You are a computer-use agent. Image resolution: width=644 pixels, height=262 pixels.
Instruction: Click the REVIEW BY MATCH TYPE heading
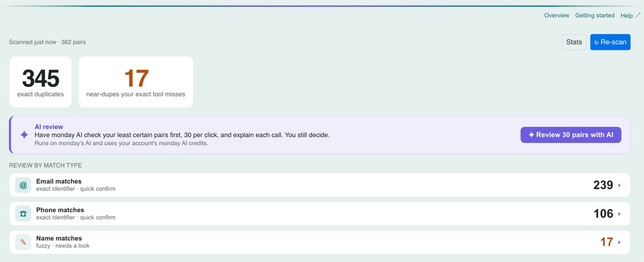click(46, 165)
